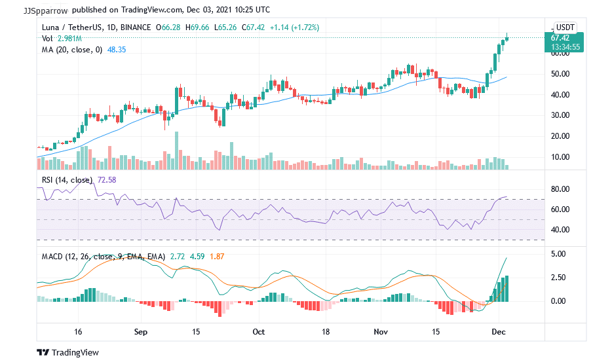Image resolution: width=593 pixels, height=364 pixels.
Task: Click the Dec date axis label
Action: click(499, 332)
